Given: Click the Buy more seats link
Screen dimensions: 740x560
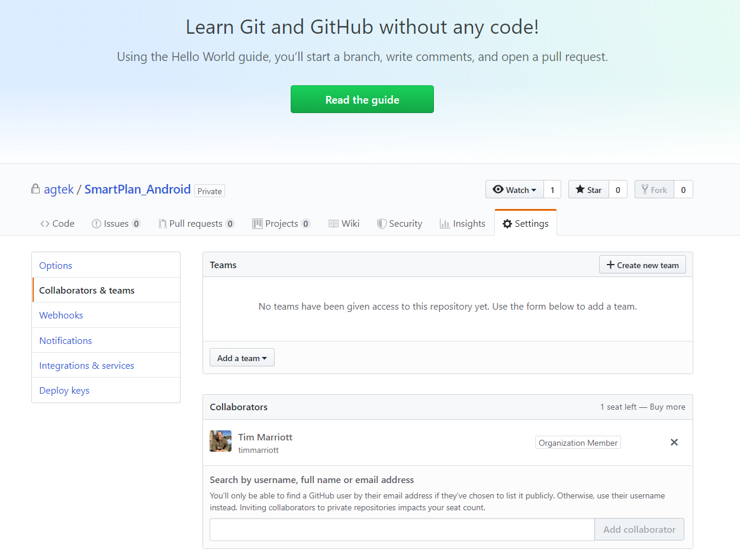Looking at the screenshot, I should tap(667, 407).
